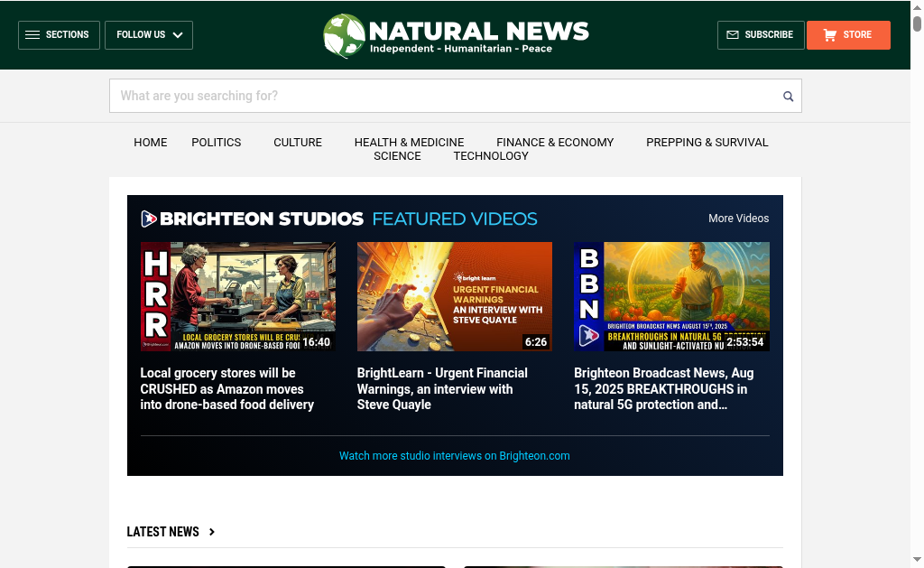
Task: Go to the Home menu item
Action: pos(151,142)
